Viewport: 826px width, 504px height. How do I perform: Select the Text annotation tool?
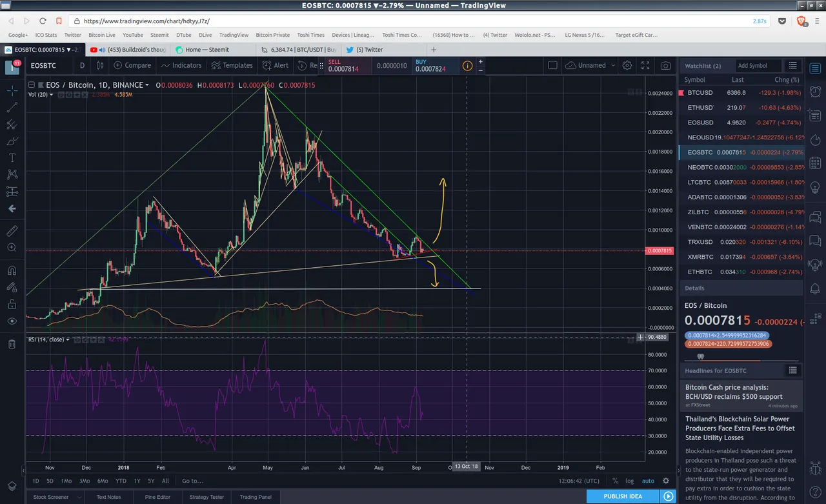pyautogui.click(x=12, y=158)
